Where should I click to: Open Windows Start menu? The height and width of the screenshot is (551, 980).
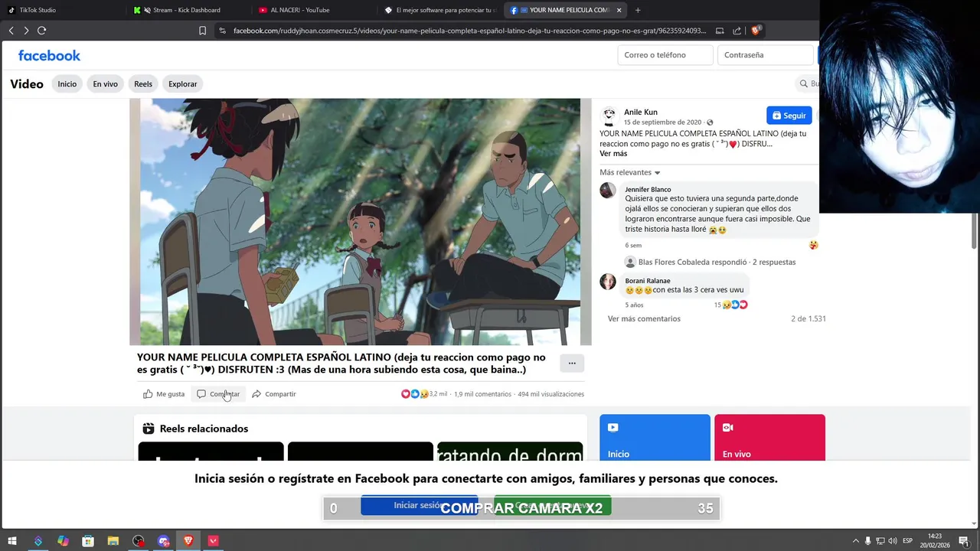click(12, 541)
